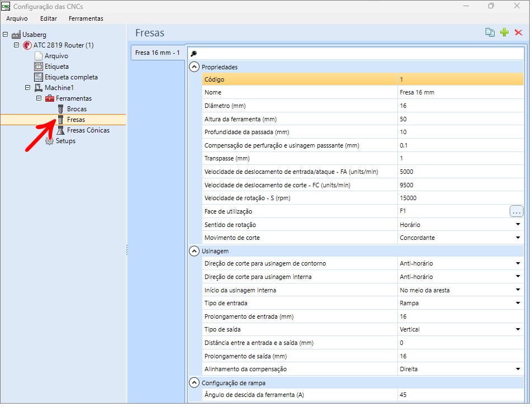Viewport: 532px width, 407px height.
Task: Edit FA velocity value 5000
Action: tap(460, 172)
